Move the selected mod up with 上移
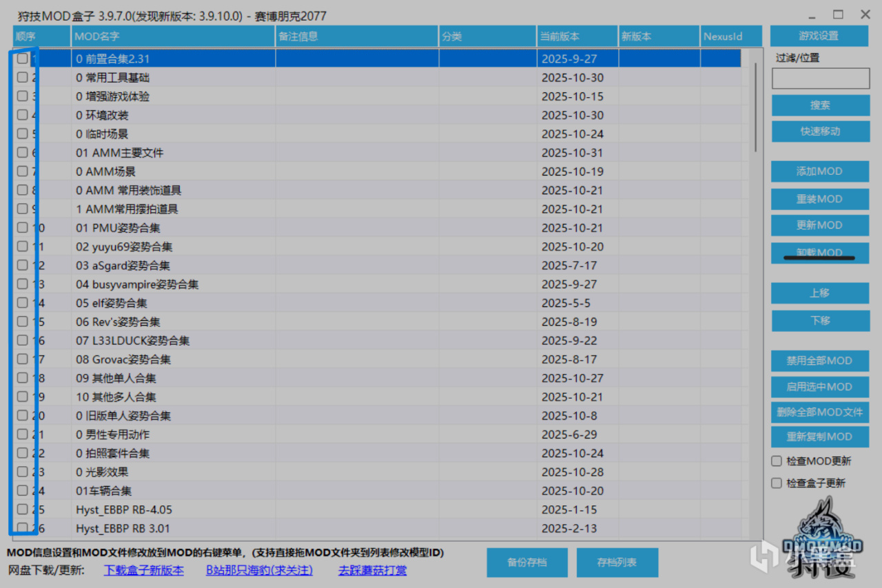 click(x=820, y=293)
